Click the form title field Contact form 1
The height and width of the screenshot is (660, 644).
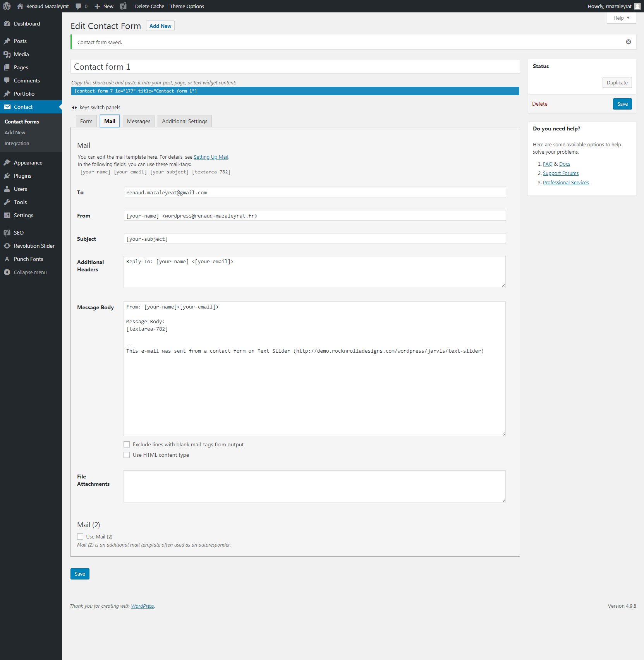(x=295, y=67)
